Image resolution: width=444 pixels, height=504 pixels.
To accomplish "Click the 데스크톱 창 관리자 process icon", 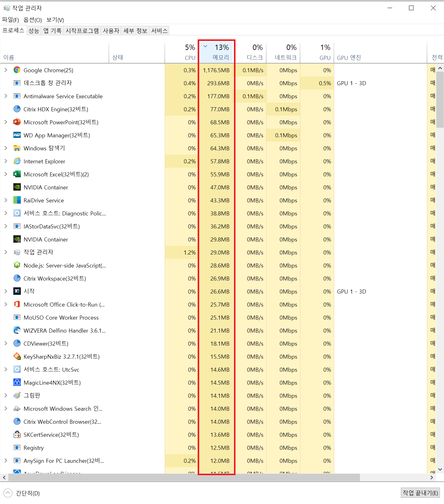I will click(17, 83).
